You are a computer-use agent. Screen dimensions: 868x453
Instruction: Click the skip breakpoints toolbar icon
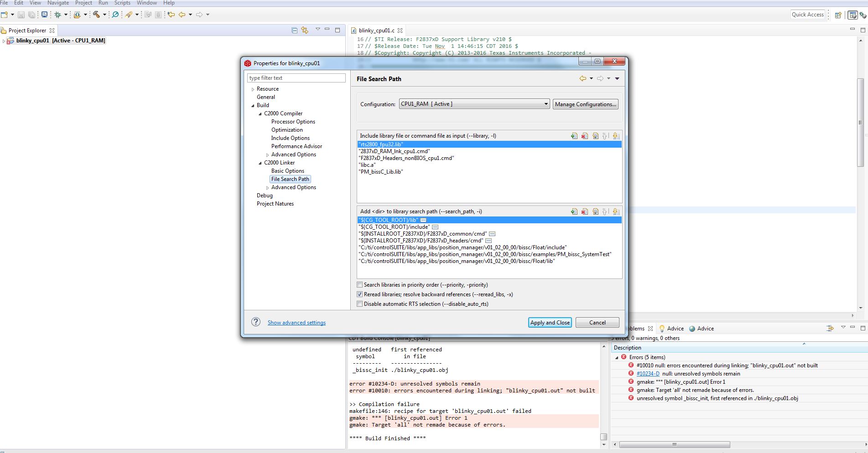click(x=115, y=15)
